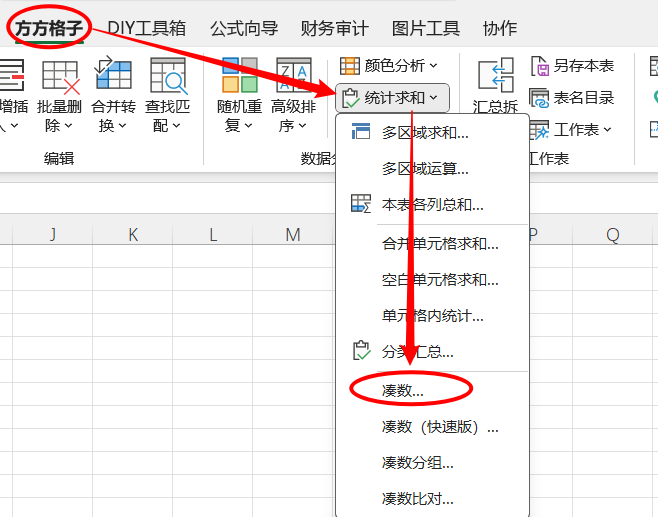The height and width of the screenshot is (517, 658).
Task: Select the 财务审计 tab
Action: [334, 28]
